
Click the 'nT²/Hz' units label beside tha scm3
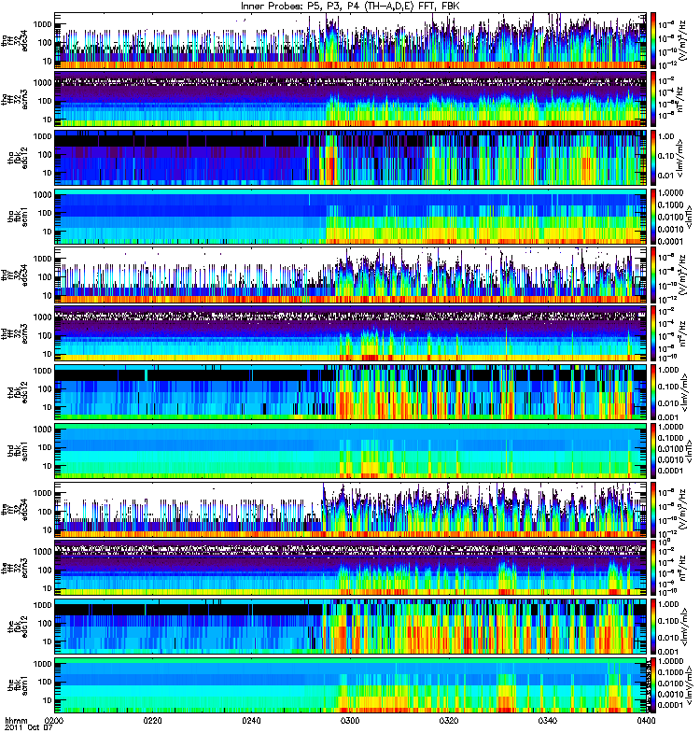click(x=680, y=99)
